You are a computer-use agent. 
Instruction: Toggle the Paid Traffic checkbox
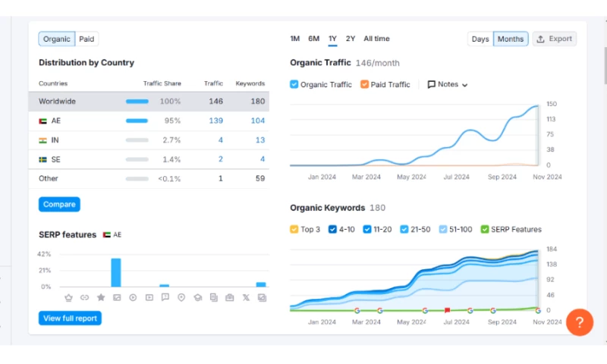click(x=365, y=85)
